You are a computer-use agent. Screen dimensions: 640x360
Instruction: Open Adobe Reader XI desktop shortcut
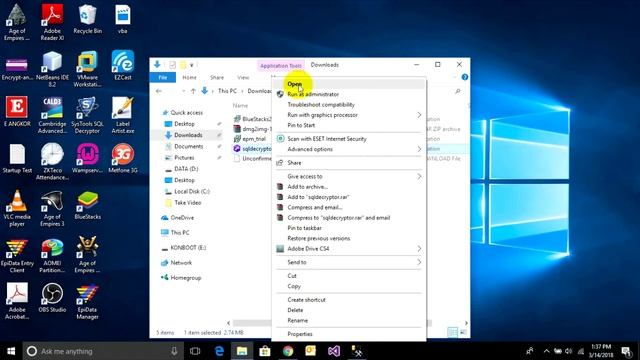[x=52, y=22]
